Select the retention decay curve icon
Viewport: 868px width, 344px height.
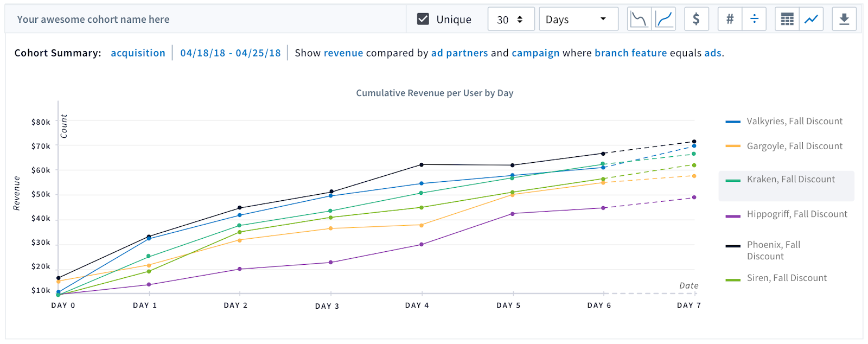[639, 20]
